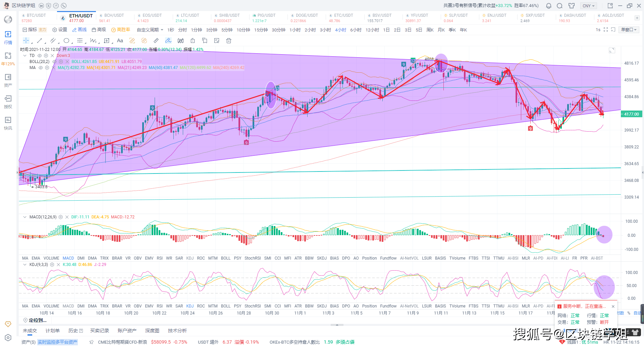Click the first orange ruler tool

[132, 41]
